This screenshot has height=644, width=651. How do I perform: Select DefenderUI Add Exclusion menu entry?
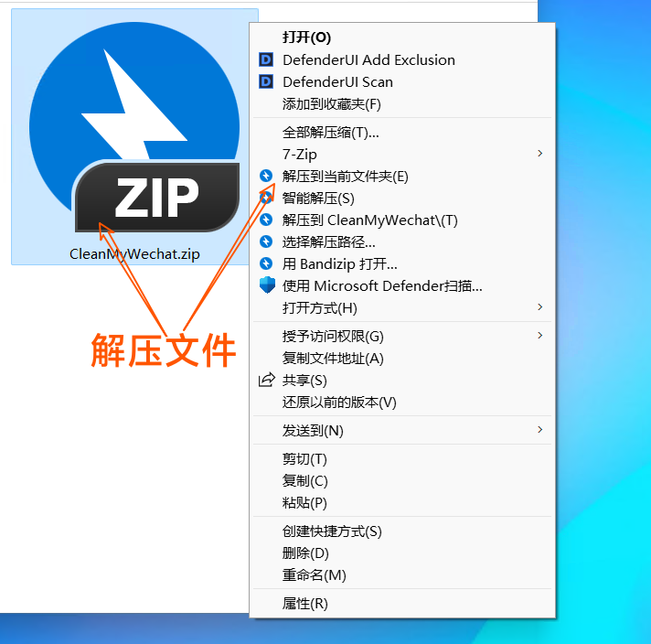point(402,59)
